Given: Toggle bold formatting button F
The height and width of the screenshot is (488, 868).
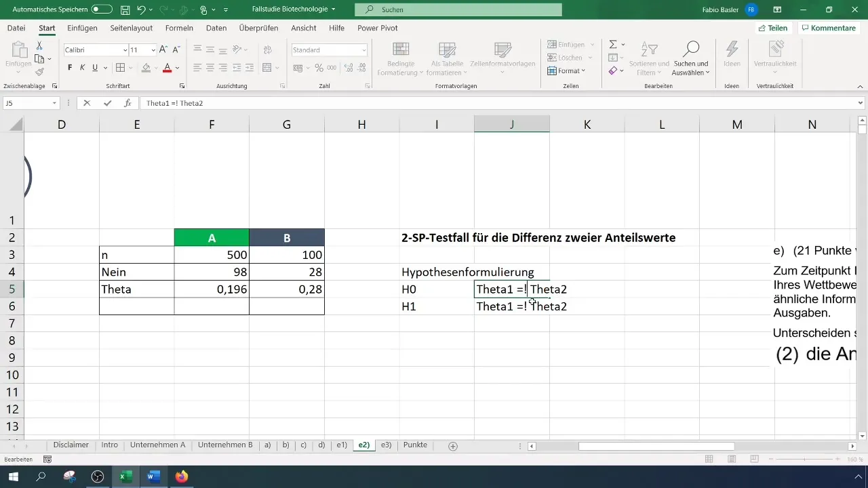Looking at the screenshot, I should (x=70, y=68).
